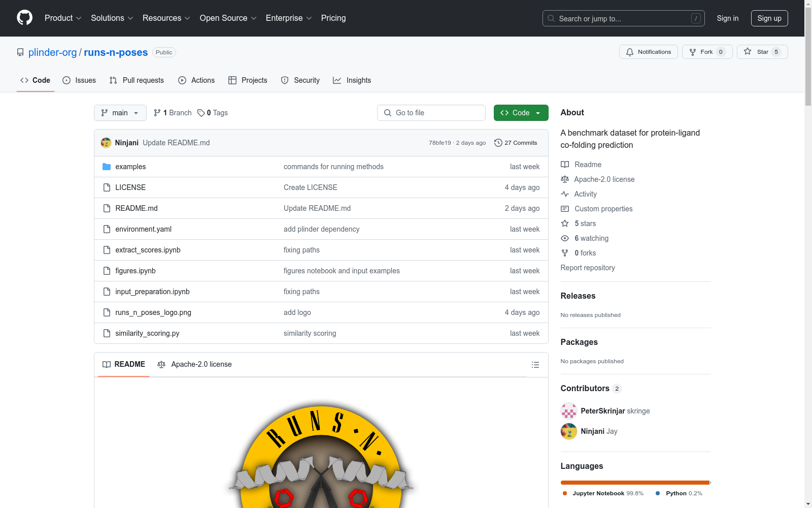Click the book icon beside Readme
The image size is (812, 508).
tap(565, 165)
